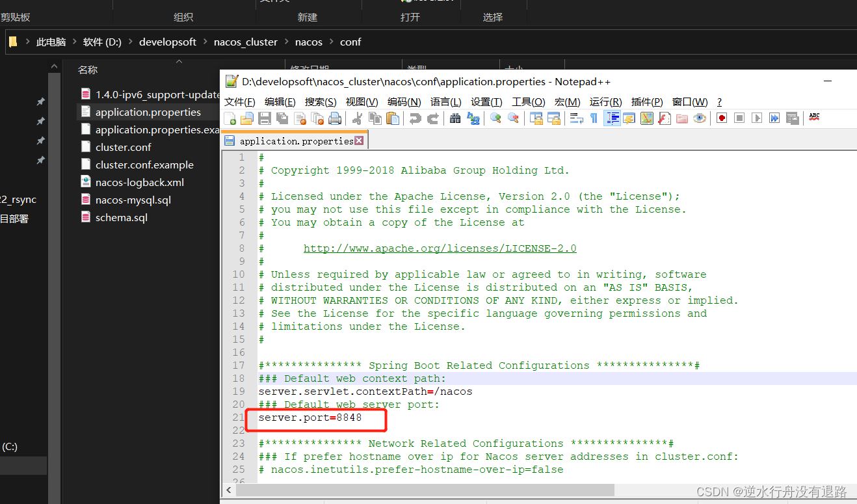Toggle the indent guide toolbar button
This screenshot has height=504, width=857.
click(x=611, y=118)
